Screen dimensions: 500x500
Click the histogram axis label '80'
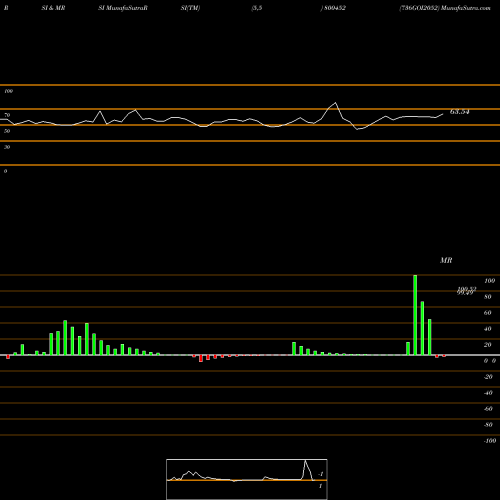(488, 297)
